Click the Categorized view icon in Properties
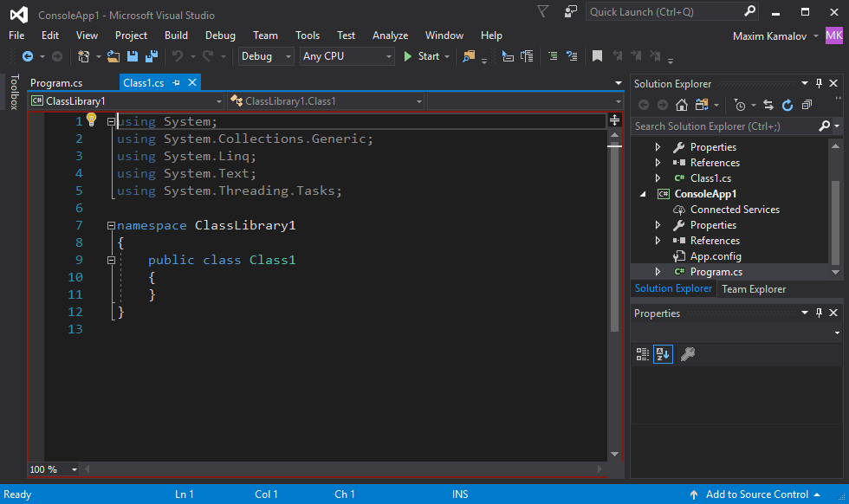This screenshot has height=504, width=849. pyautogui.click(x=643, y=354)
